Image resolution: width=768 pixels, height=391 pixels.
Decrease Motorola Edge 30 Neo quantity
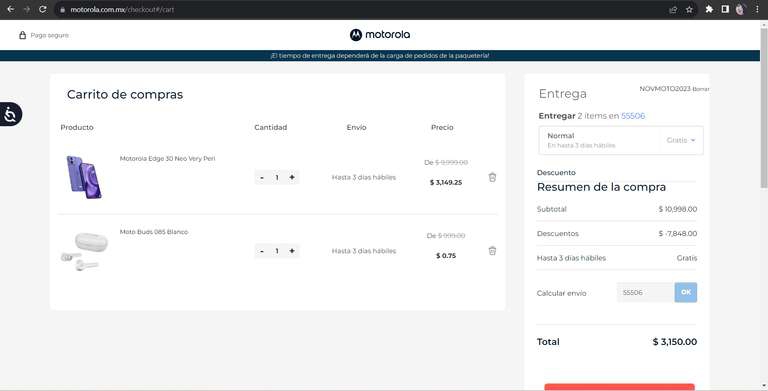tap(262, 177)
